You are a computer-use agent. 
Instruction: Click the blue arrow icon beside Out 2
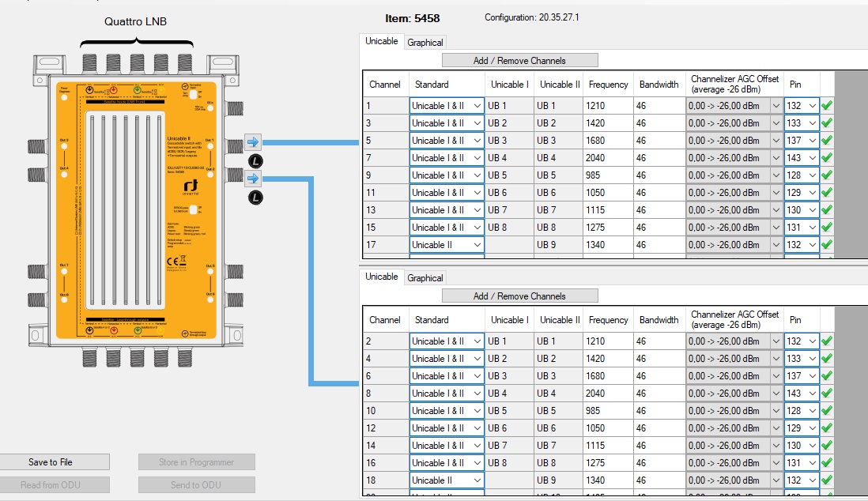tap(253, 178)
